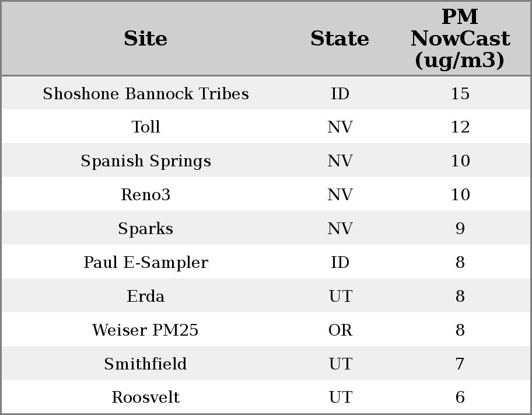Click the PM value 15 cell

(460, 94)
